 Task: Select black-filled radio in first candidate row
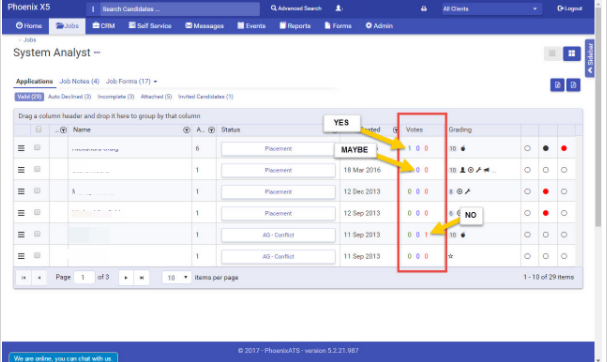[x=546, y=148]
